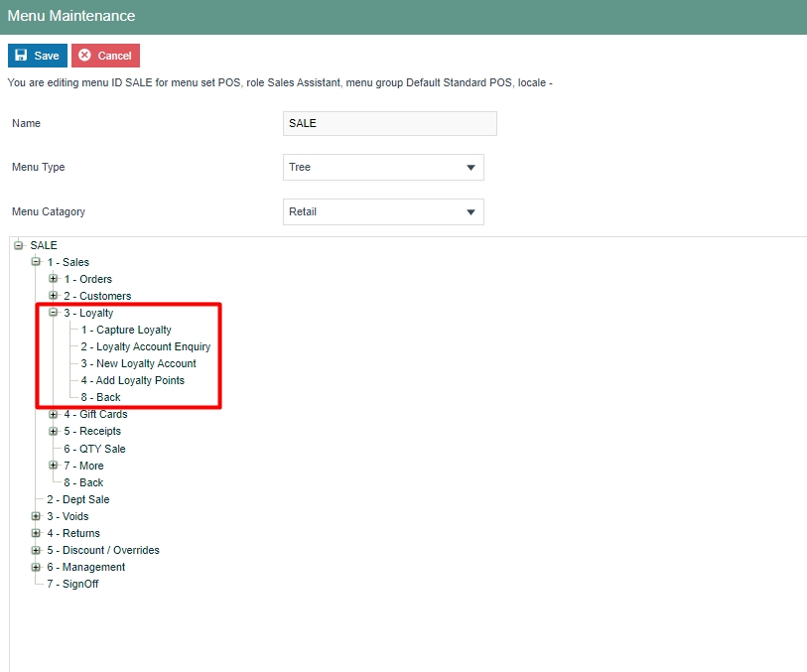Select Loyalty Account Enquiry in tree

(145, 346)
